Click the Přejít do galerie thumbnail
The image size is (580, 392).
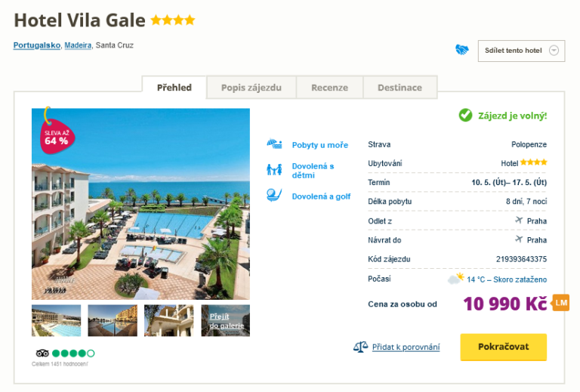click(x=226, y=320)
